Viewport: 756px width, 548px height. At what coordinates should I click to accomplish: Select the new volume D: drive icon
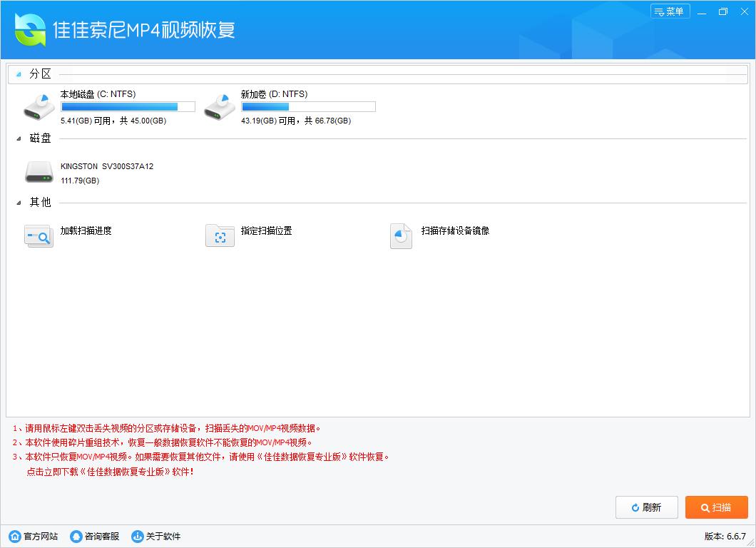pyautogui.click(x=219, y=106)
